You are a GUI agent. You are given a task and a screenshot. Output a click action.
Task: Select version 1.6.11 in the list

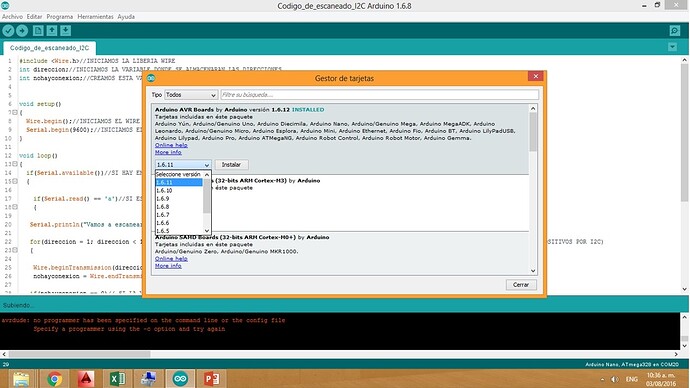[x=179, y=182]
